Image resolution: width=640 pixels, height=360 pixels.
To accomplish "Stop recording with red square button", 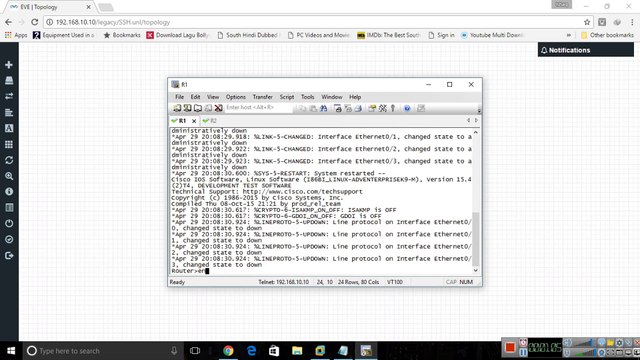I will point(510,347).
